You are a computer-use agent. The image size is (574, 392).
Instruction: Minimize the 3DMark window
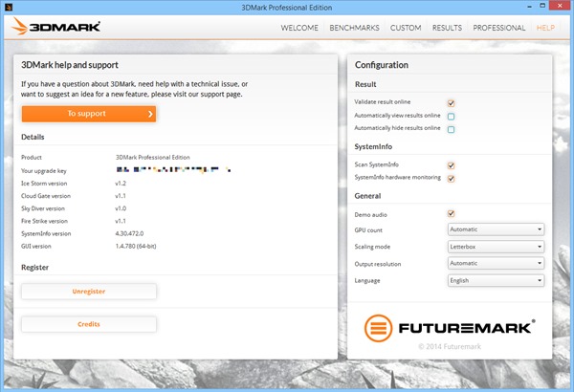[x=529, y=7]
